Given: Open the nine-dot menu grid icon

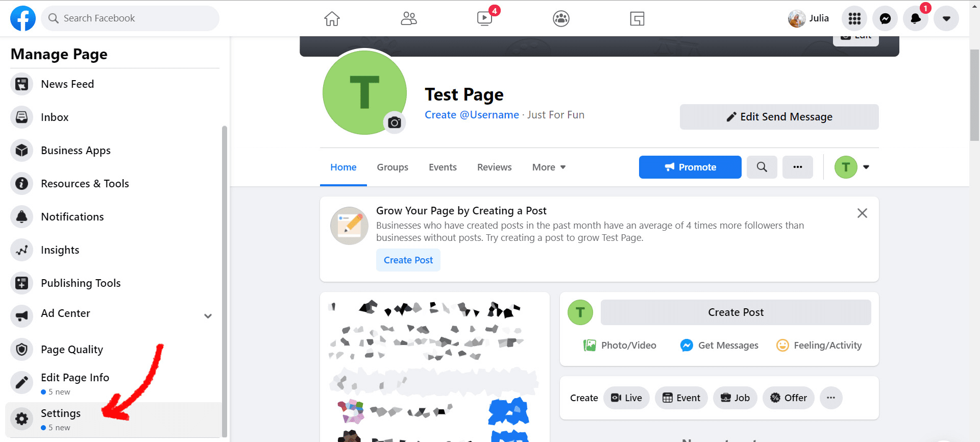Looking at the screenshot, I should [854, 19].
